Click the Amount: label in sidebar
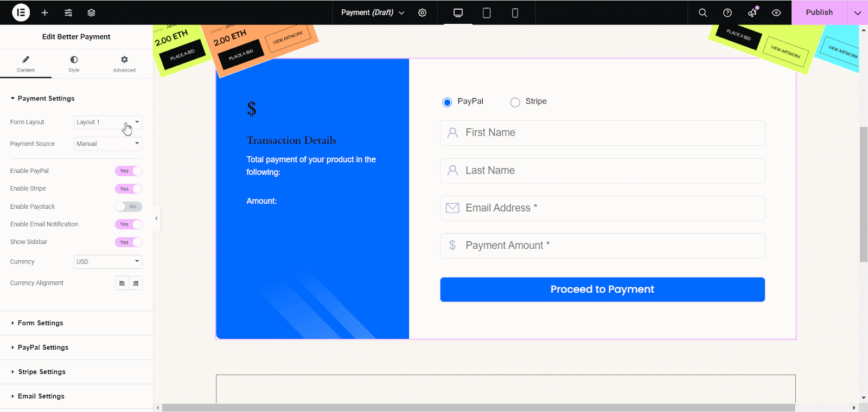 (x=261, y=201)
